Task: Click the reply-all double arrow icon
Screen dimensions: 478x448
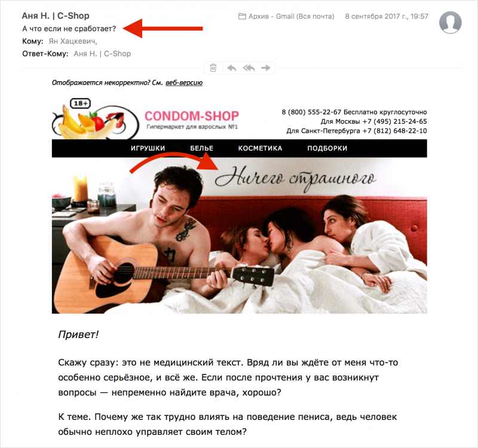Action: (x=249, y=67)
